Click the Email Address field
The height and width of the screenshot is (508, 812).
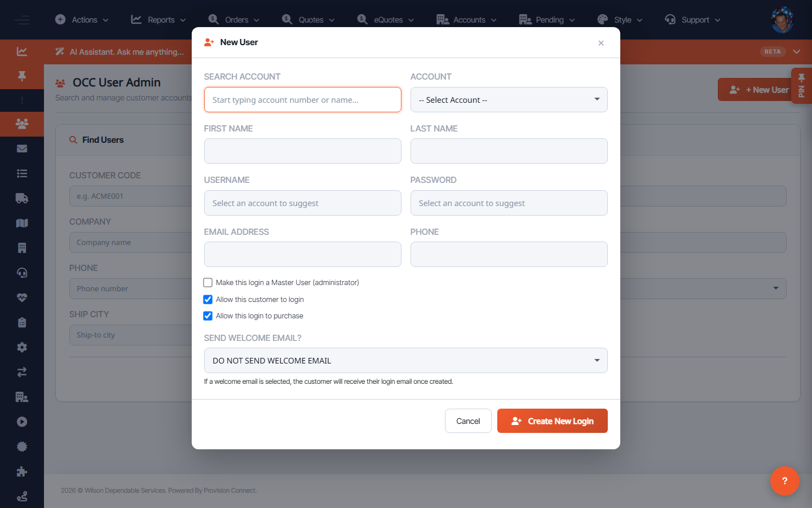[x=303, y=255]
